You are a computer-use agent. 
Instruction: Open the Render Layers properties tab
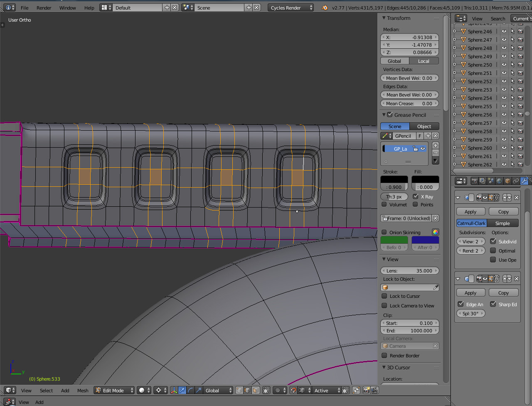click(x=483, y=181)
